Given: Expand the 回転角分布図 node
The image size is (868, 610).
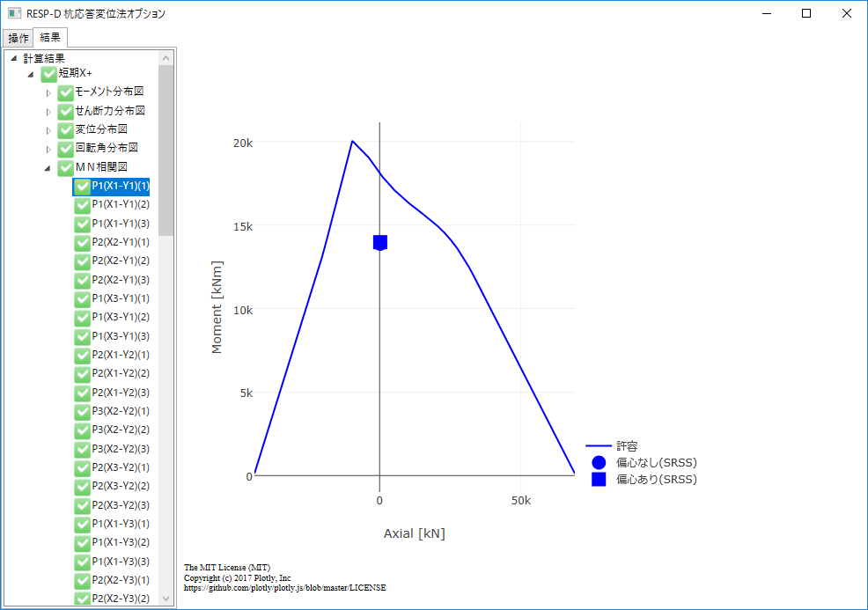Looking at the screenshot, I should click(x=48, y=150).
